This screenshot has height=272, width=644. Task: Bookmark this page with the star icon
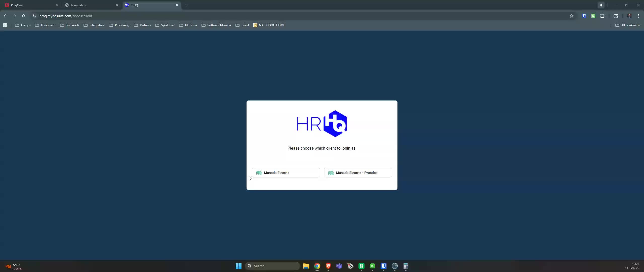coord(572,16)
